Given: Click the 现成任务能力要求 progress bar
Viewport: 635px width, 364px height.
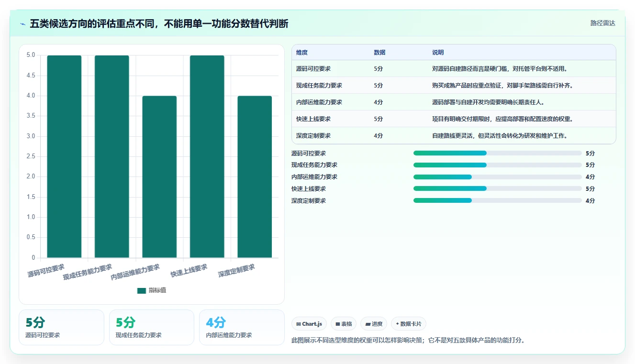Looking at the screenshot, I should [498, 165].
